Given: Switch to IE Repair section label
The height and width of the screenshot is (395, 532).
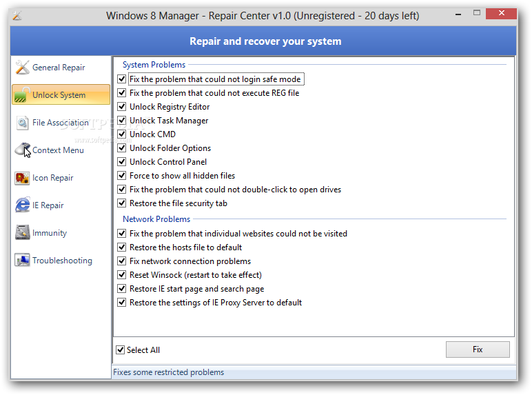Looking at the screenshot, I should pyautogui.click(x=48, y=205).
